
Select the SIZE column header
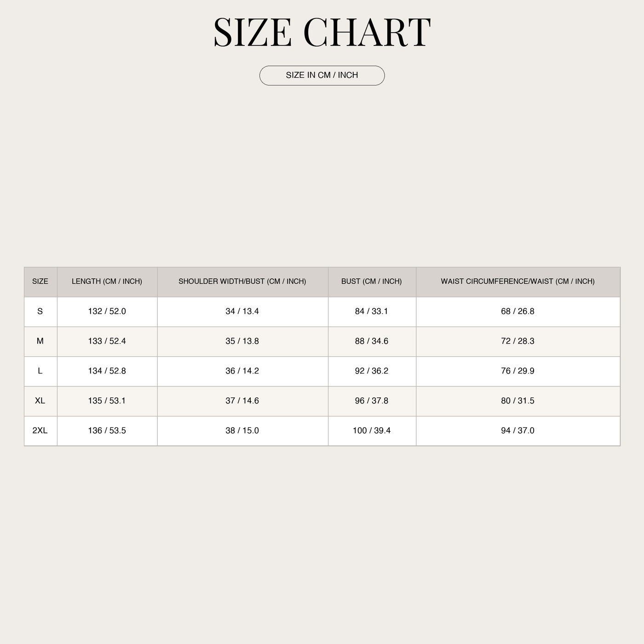(x=40, y=282)
